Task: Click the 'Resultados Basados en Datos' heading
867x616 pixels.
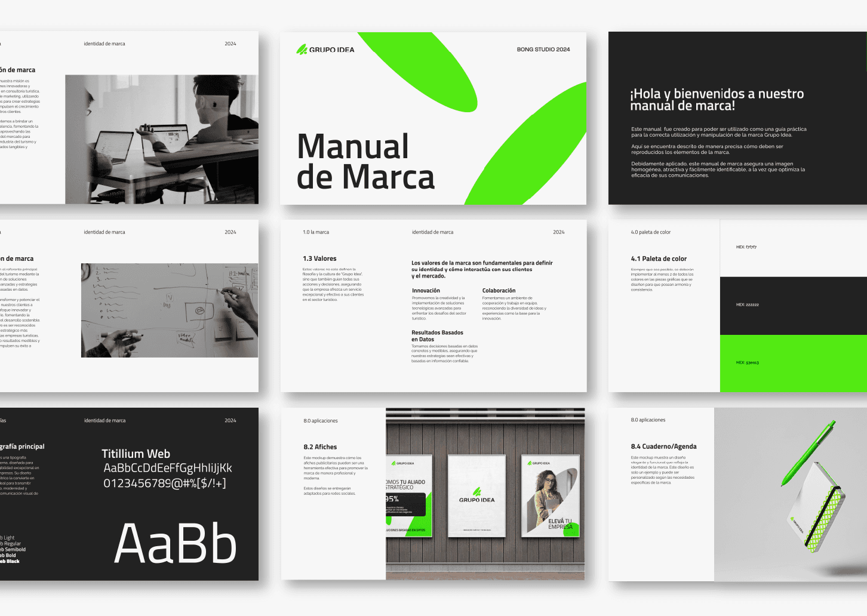Action: (437, 336)
